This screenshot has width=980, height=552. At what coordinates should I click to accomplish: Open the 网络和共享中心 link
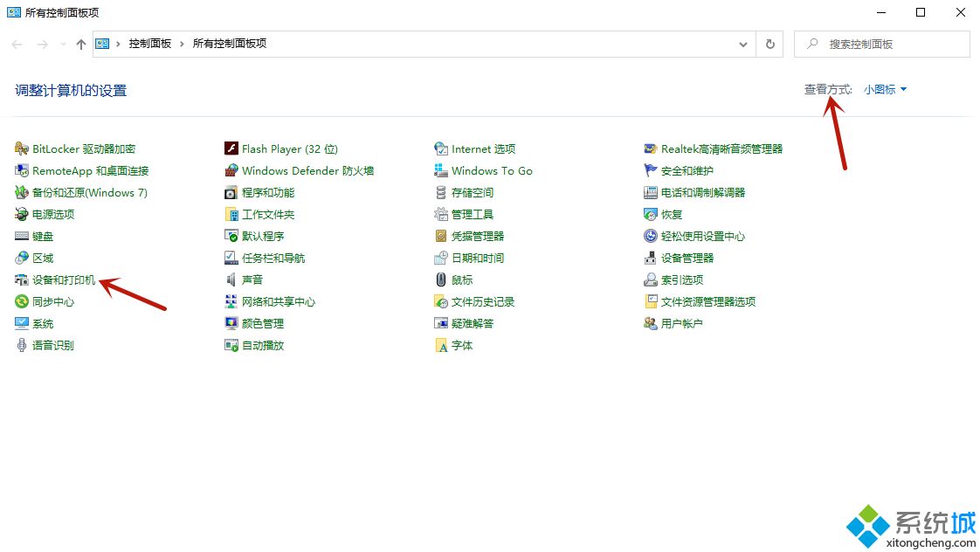point(279,302)
